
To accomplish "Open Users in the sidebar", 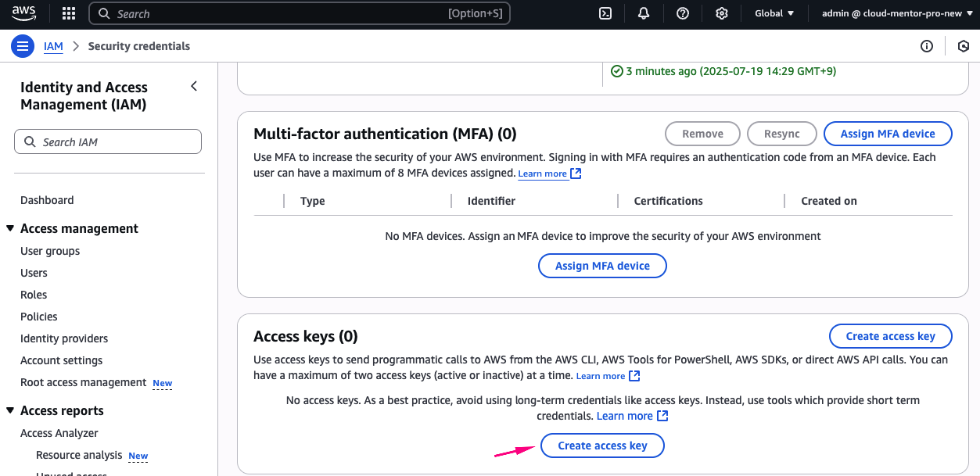I will click(x=34, y=273).
